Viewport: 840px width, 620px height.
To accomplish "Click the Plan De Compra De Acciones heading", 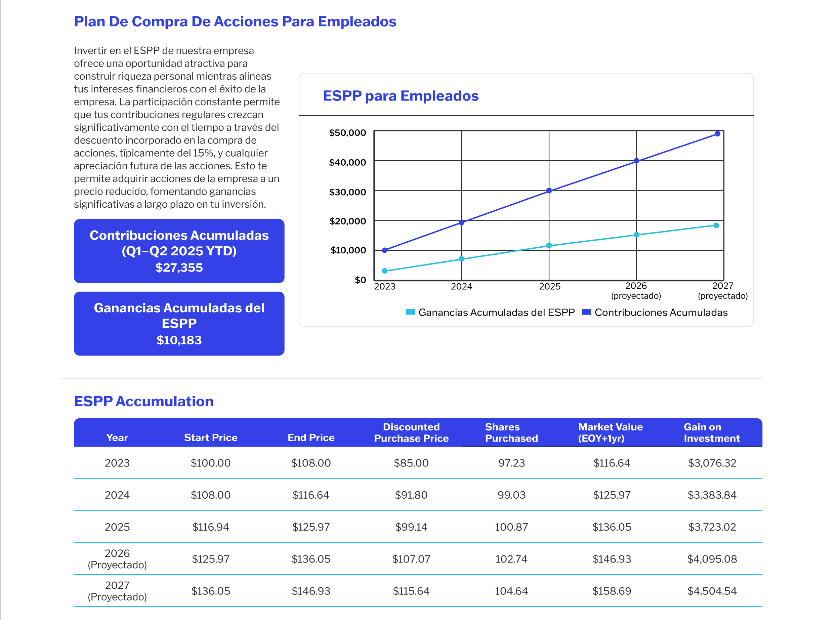I will [x=235, y=22].
